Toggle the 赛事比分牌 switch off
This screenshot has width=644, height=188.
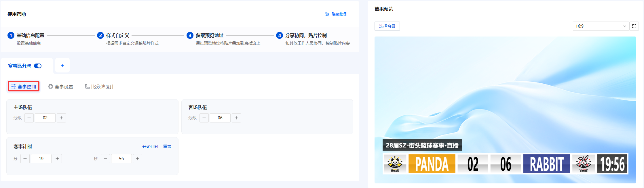pyautogui.click(x=38, y=66)
